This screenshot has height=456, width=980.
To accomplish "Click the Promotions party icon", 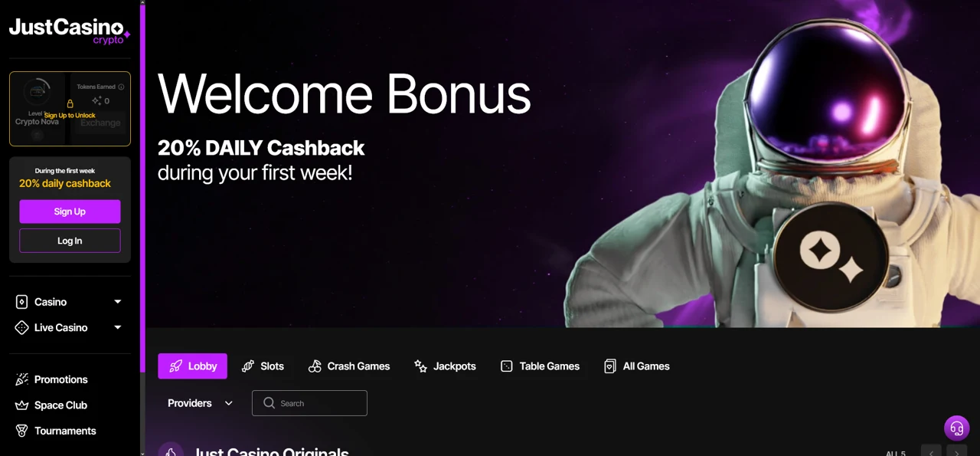I will (22, 379).
